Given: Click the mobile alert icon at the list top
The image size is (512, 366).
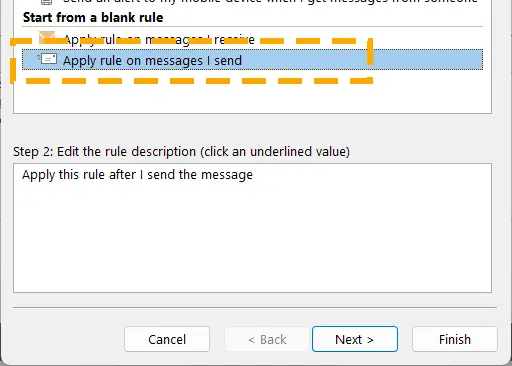Looking at the screenshot, I should (x=46, y=2).
